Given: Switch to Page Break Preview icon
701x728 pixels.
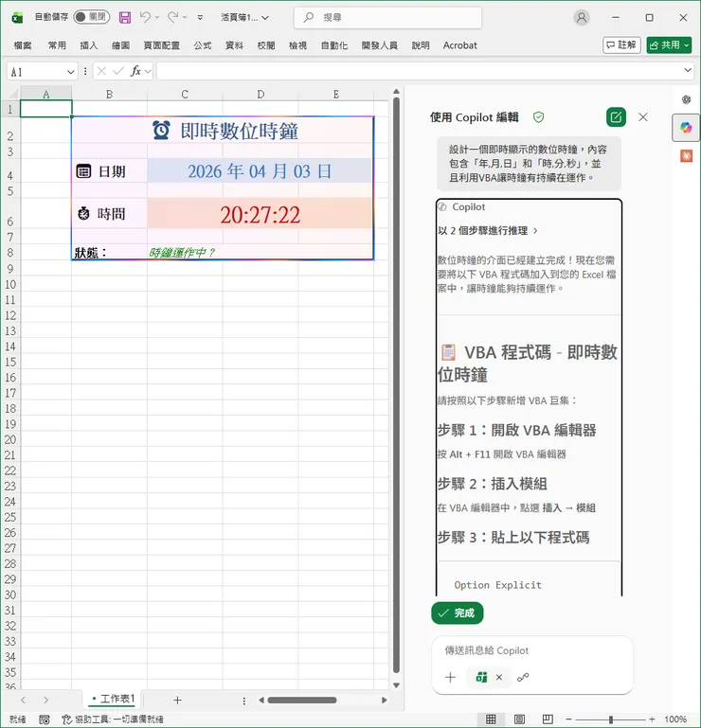Looking at the screenshot, I should [548, 719].
